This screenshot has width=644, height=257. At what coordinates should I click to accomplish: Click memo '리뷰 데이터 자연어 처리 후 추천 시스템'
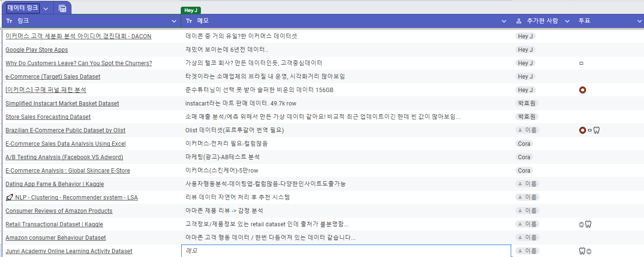[238, 198]
